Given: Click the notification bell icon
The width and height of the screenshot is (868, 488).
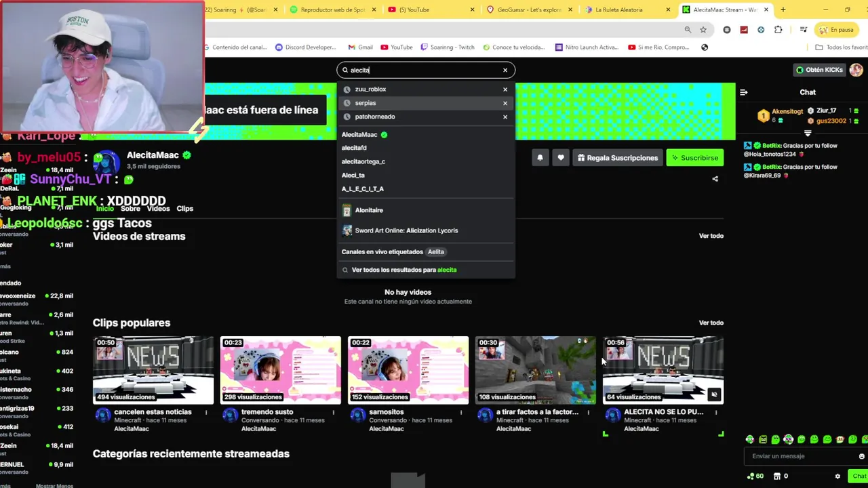Looking at the screenshot, I should pos(540,158).
